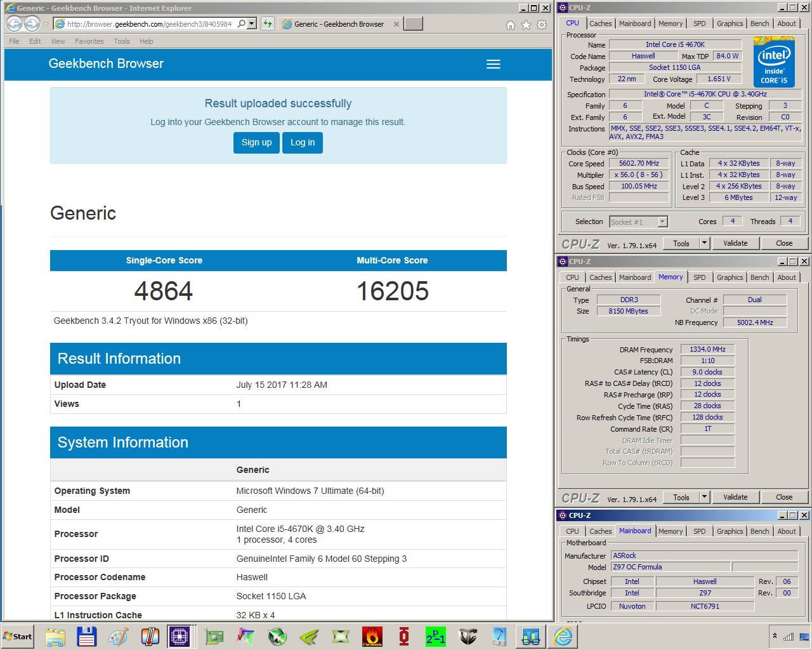Click the two-monitors network taskbar icon

pyautogui.click(x=531, y=637)
